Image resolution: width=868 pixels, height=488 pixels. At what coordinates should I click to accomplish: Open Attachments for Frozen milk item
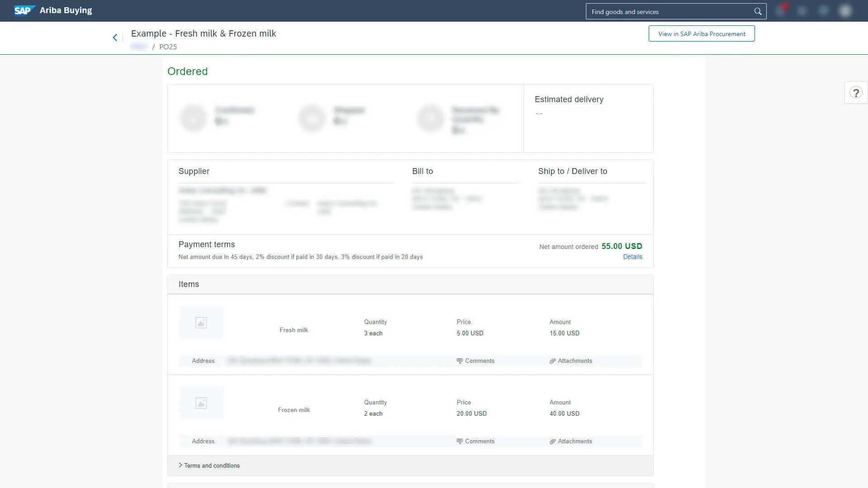click(x=571, y=441)
